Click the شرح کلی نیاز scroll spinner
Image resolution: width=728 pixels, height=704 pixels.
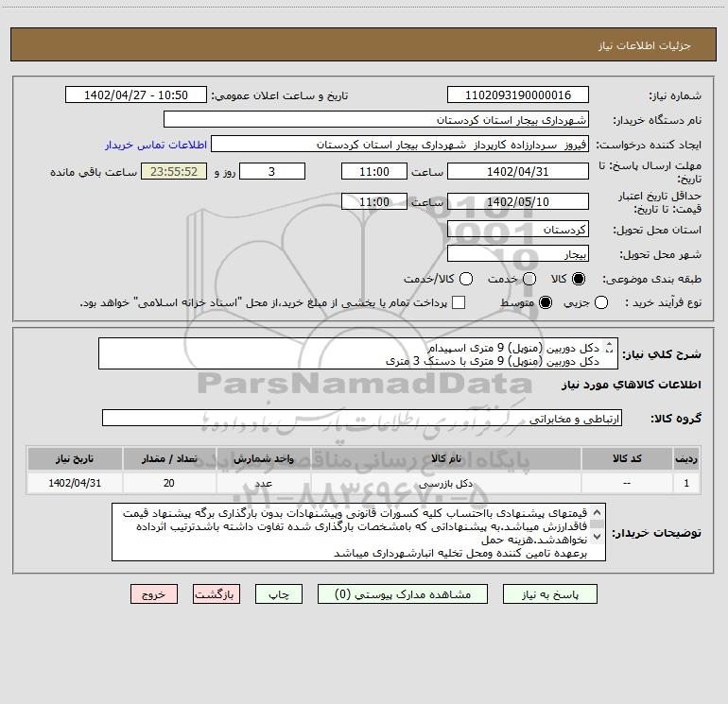click(610, 348)
